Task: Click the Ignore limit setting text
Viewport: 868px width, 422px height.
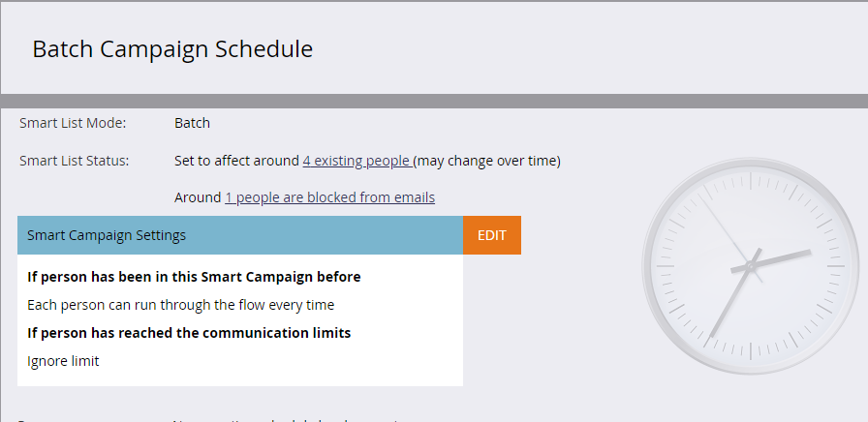Action: click(63, 361)
